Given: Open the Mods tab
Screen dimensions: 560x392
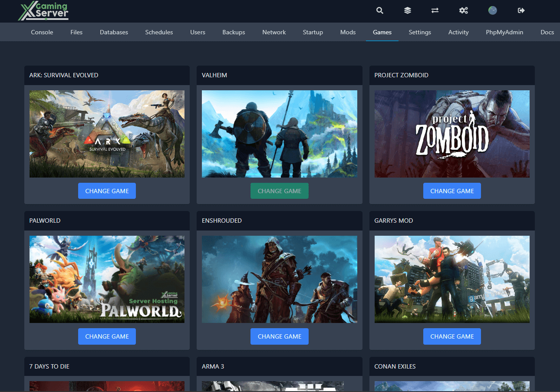Looking at the screenshot, I should point(348,32).
